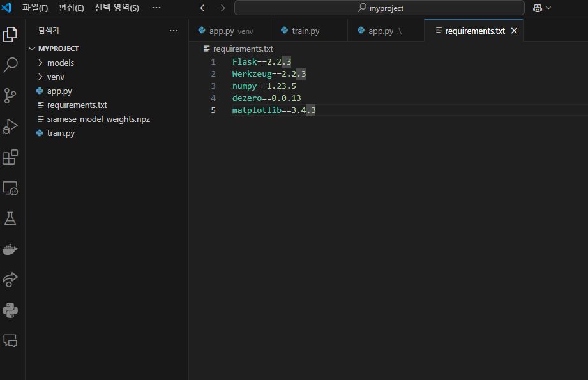Open the Extensions view
The height and width of the screenshot is (380, 588).
tap(10, 157)
